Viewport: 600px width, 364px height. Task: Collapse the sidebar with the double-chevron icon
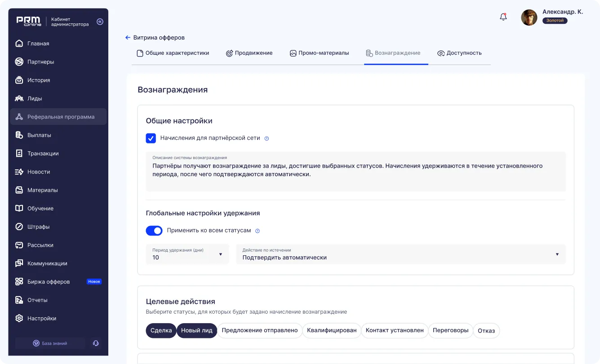100,22
